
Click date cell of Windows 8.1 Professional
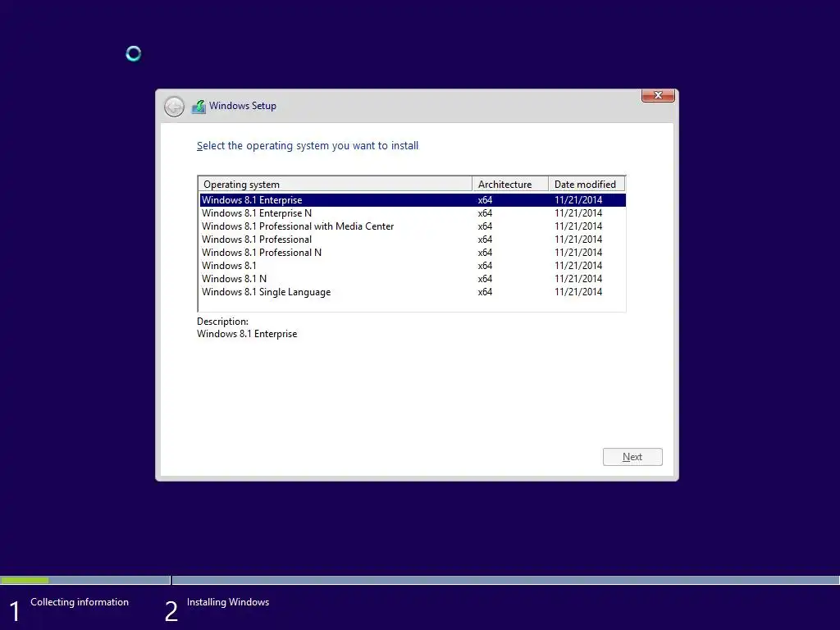tap(578, 240)
